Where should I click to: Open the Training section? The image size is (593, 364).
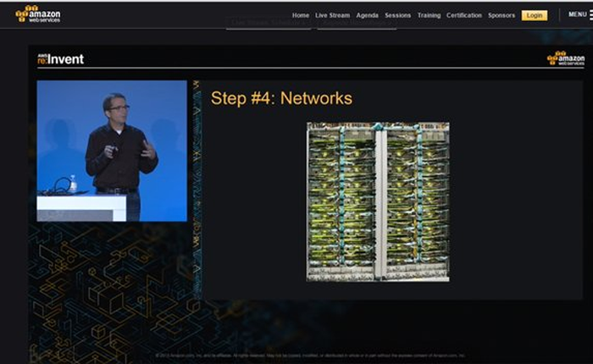pyautogui.click(x=429, y=15)
